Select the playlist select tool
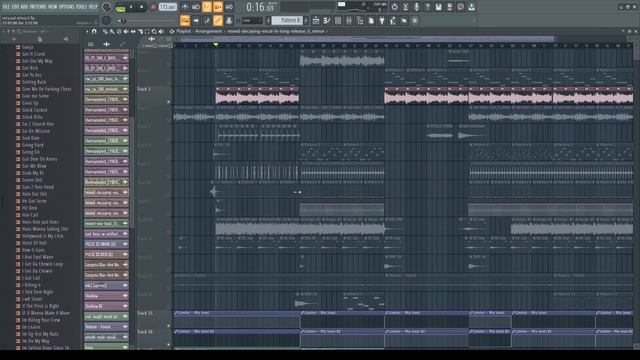 click(x=147, y=31)
